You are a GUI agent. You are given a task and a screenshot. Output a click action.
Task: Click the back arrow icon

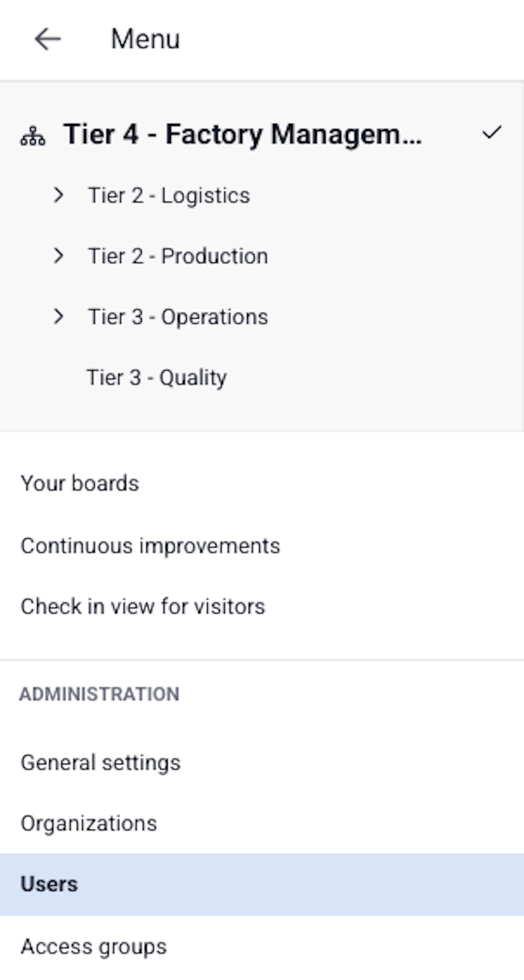(47, 39)
